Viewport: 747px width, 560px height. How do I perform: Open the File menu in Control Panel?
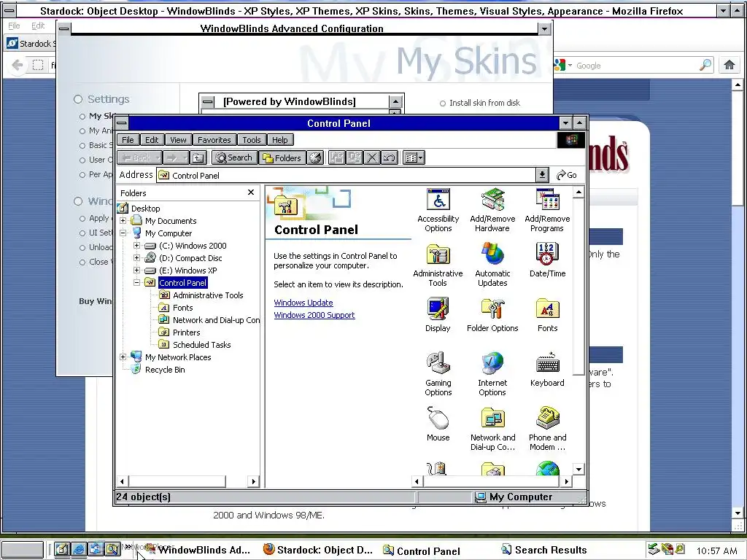(128, 139)
